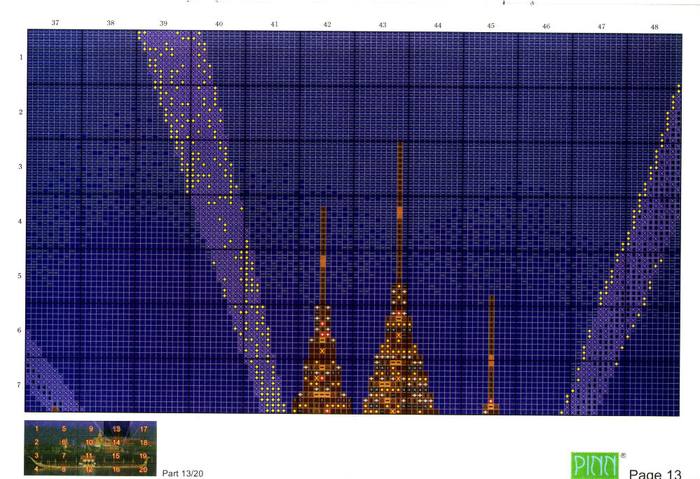Select section 16 in the overview thumbnail
This screenshot has height=479, width=700.
click(116, 469)
